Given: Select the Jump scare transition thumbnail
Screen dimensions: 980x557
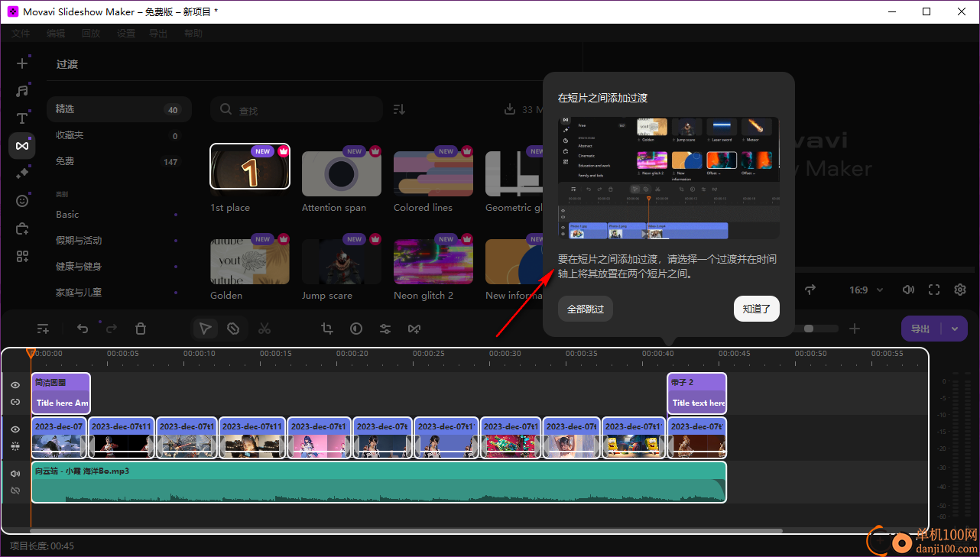Looking at the screenshot, I should pos(342,261).
